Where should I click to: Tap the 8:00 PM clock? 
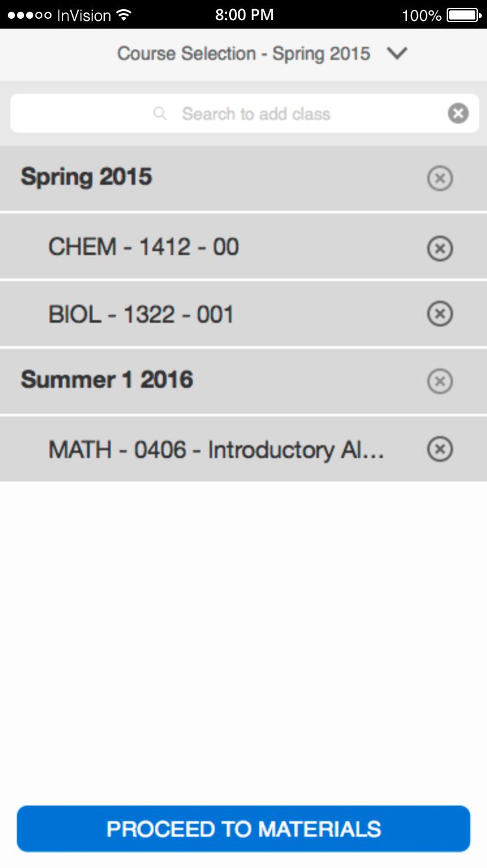click(x=244, y=14)
